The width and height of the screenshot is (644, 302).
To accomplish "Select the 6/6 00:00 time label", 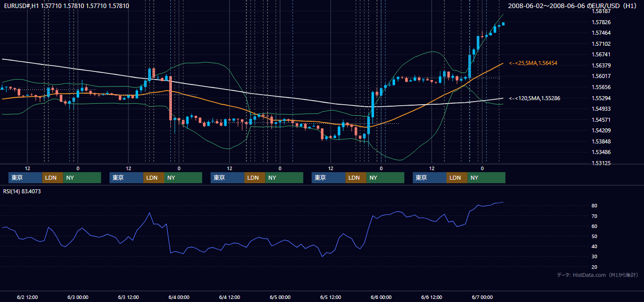I will coord(381,297).
